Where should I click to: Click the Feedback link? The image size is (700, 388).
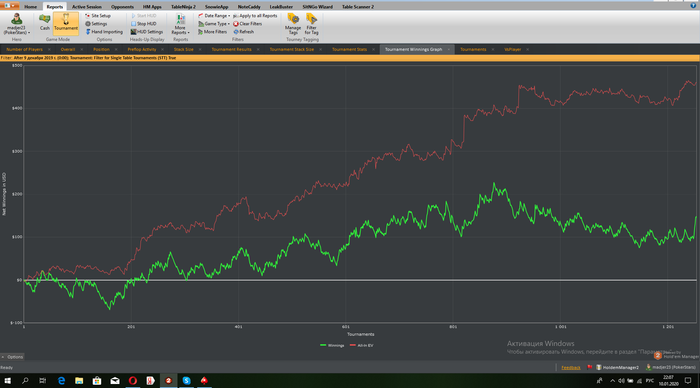pyautogui.click(x=571, y=367)
